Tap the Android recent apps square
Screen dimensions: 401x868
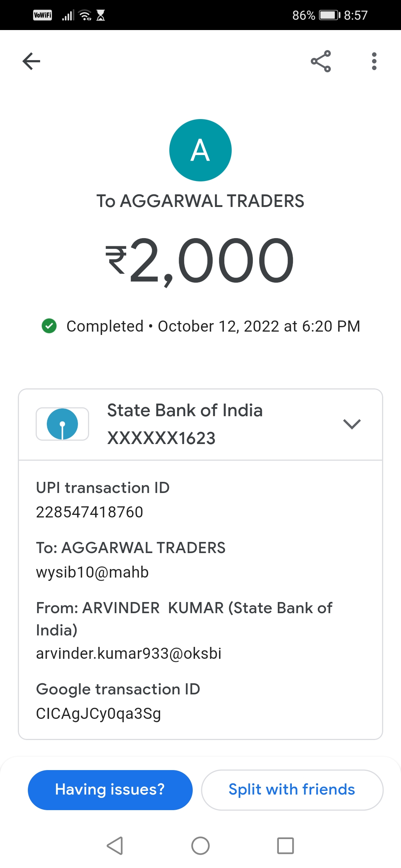click(286, 846)
